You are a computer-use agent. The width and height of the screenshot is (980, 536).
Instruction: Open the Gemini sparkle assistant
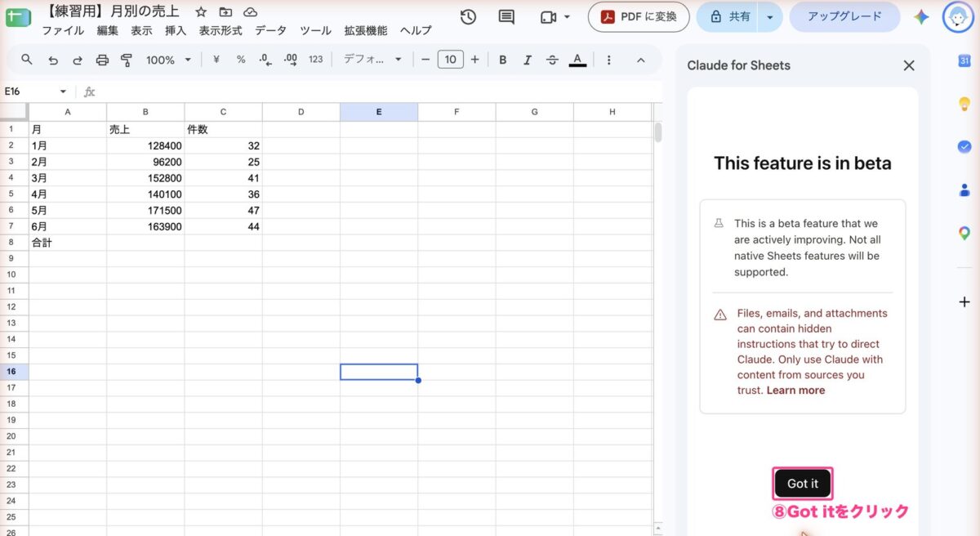pyautogui.click(x=921, y=17)
